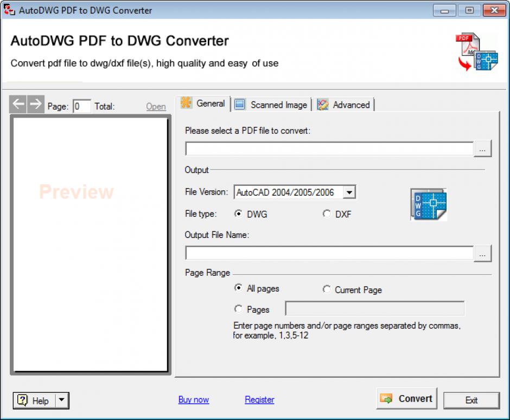The height and width of the screenshot is (420, 510).
Task: Click the green arrow icon on Convert
Action: coord(386,398)
